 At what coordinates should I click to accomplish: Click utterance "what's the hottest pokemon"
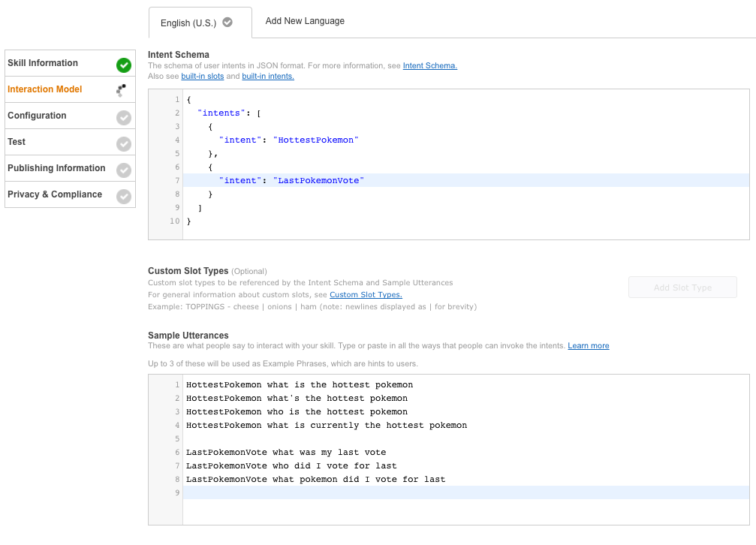[338, 399]
